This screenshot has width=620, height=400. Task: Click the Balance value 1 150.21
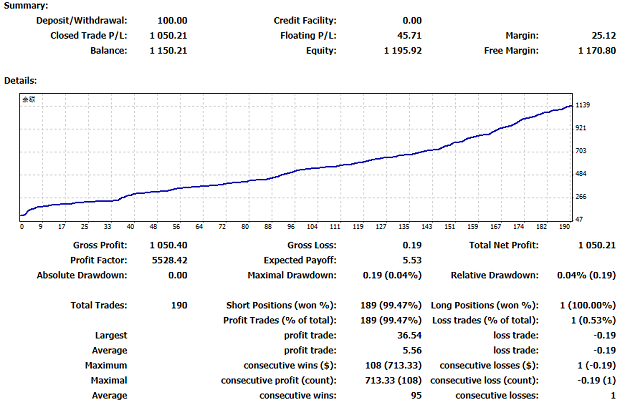coord(164,50)
